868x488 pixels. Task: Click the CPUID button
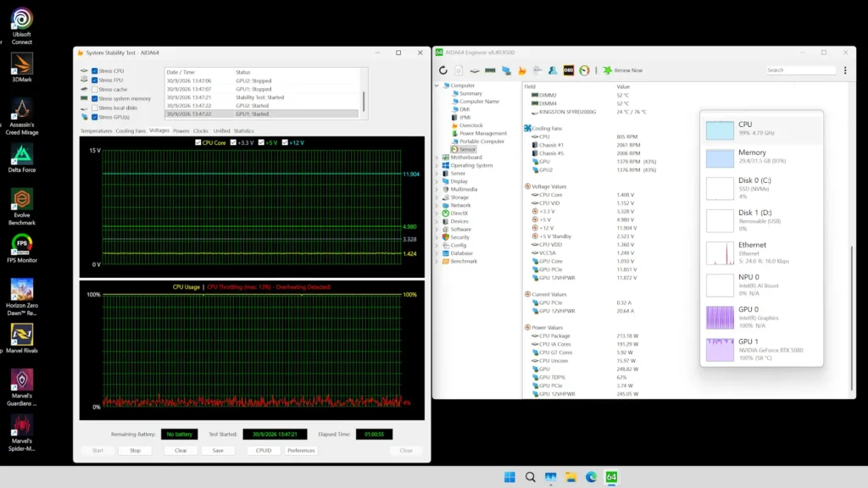coord(264,451)
